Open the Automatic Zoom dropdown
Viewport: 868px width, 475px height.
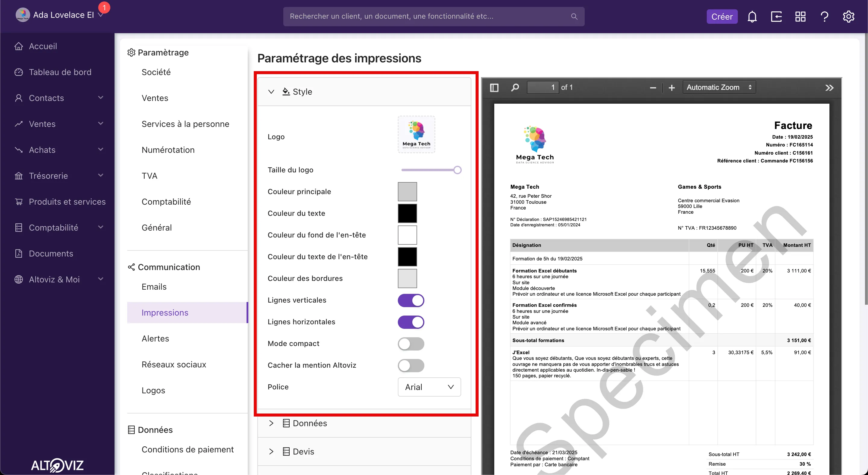(719, 87)
